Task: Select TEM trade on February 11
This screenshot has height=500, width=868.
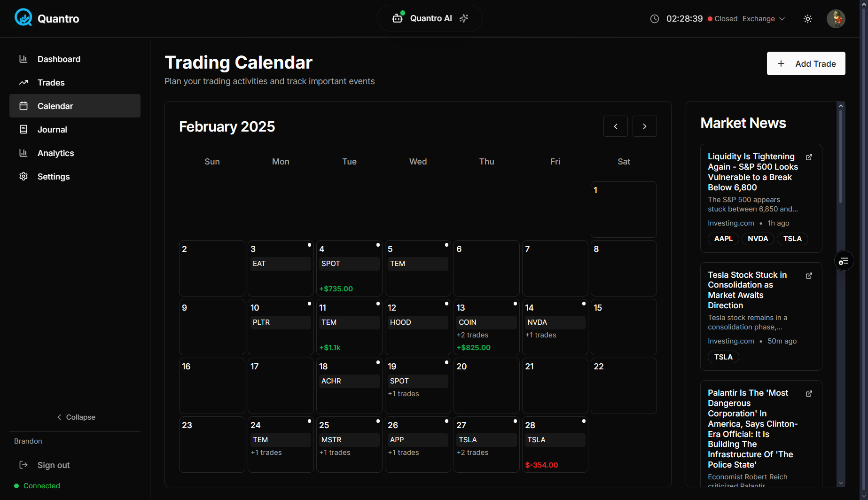Action: tap(349, 322)
